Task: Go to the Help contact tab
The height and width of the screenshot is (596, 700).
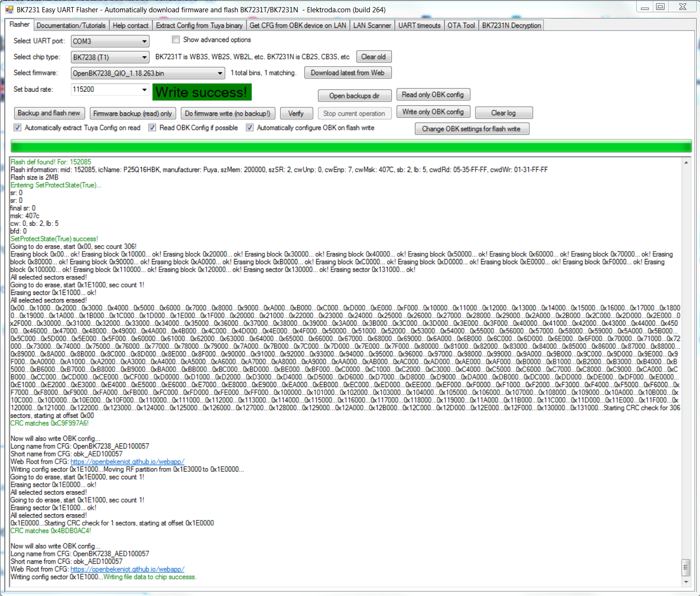Action: [x=130, y=26]
